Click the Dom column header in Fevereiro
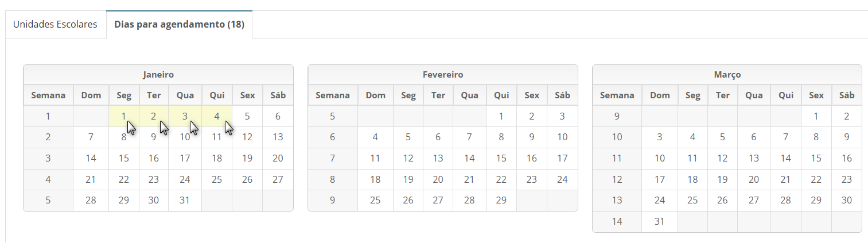868x242 pixels. pyautogui.click(x=376, y=95)
